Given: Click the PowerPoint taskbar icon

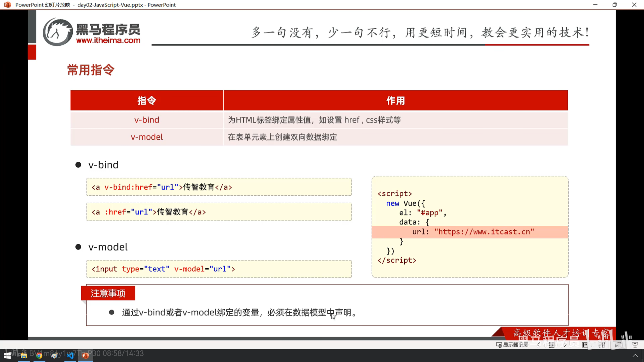Looking at the screenshot, I should pos(86,355).
